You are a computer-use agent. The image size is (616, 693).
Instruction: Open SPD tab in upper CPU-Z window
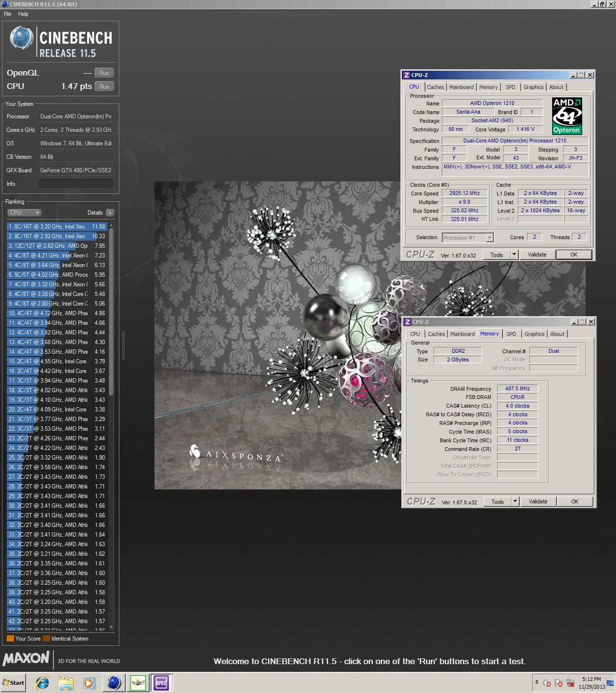click(x=511, y=87)
